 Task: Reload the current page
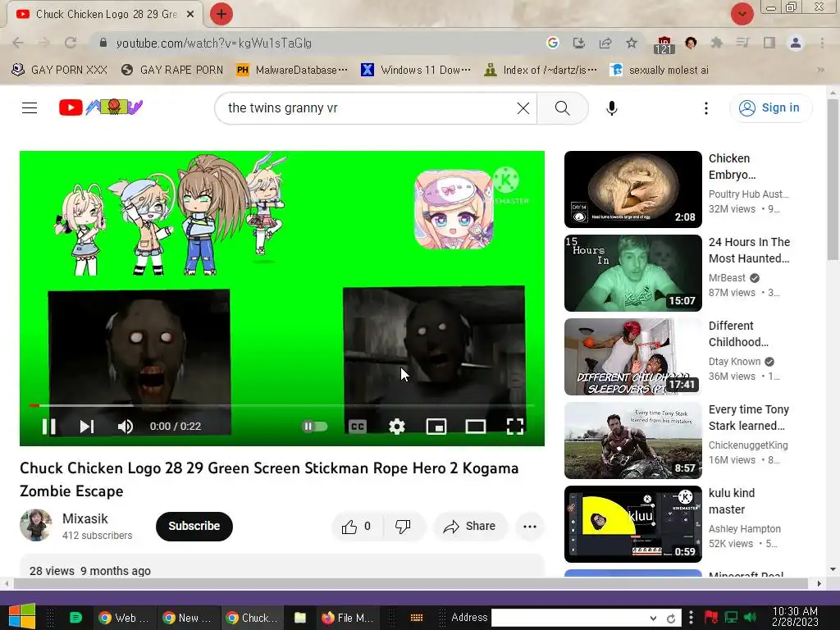(x=71, y=43)
